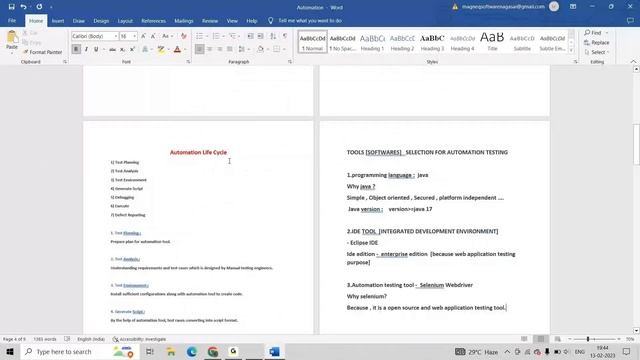The width and height of the screenshot is (640, 360).
Task: Clear all formatting icon
Action: 184,36
